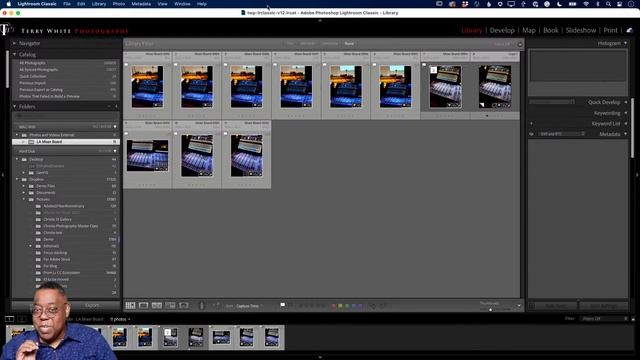Viewport: 640px width, 360px height.
Task: Collapse the Folders panel
Action: click(x=15, y=107)
